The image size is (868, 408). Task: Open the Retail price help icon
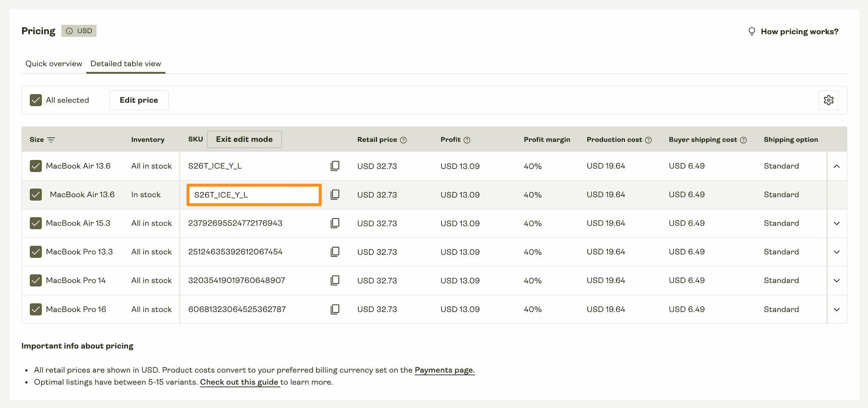pos(403,140)
